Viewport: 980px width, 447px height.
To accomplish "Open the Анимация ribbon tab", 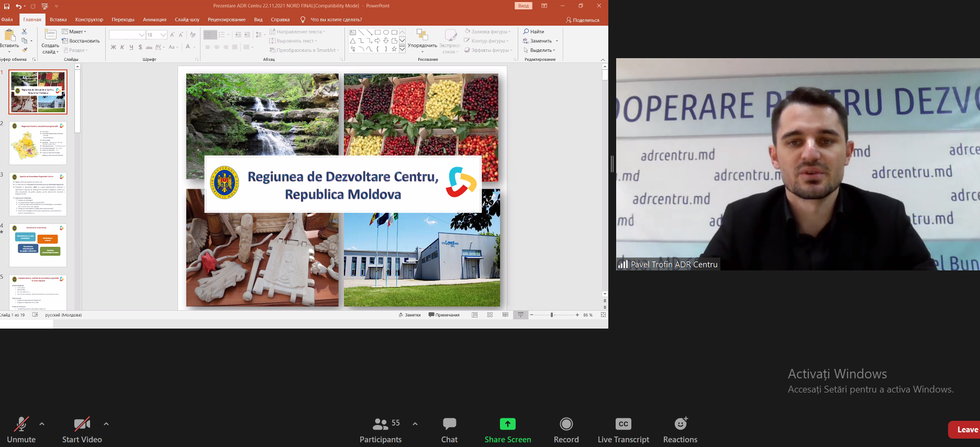I will [154, 20].
